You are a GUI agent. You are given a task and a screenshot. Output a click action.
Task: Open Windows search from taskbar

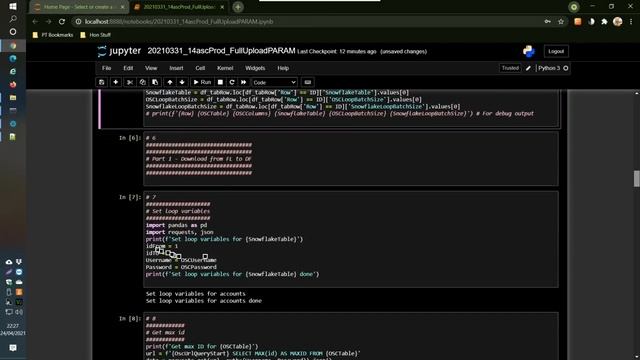(13, 19)
